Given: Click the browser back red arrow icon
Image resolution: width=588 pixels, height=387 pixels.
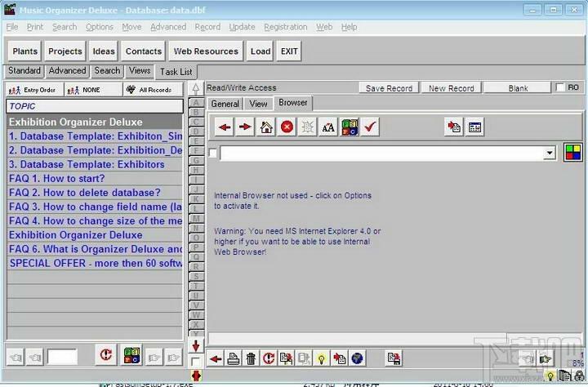Looking at the screenshot, I should (225, 127).
